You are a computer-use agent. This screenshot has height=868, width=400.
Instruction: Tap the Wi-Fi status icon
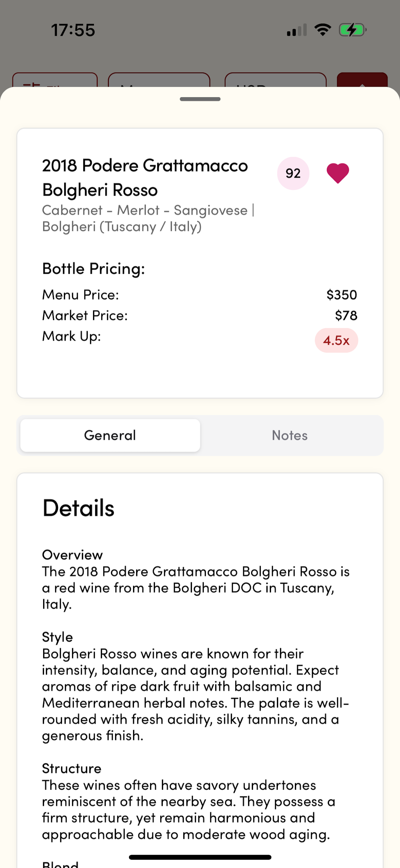pos(322,30)
